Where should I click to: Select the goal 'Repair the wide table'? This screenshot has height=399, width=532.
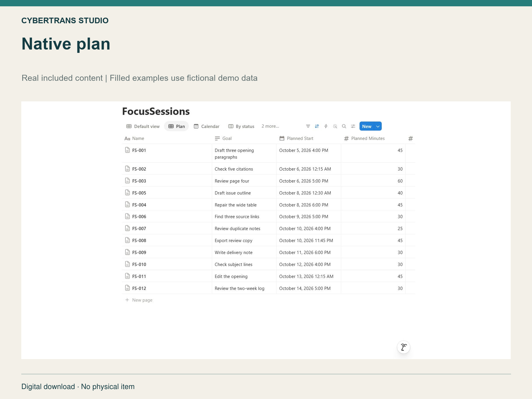pos(235,205)
